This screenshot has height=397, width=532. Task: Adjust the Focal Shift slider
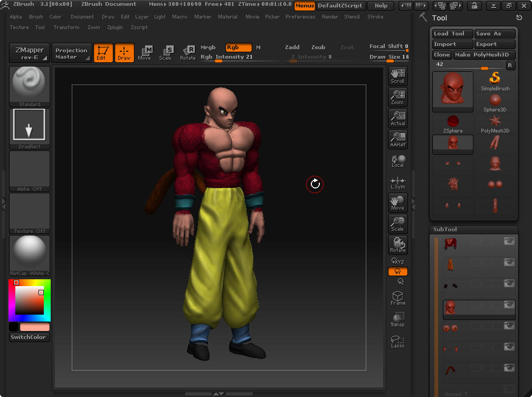(x=389, y=47)
